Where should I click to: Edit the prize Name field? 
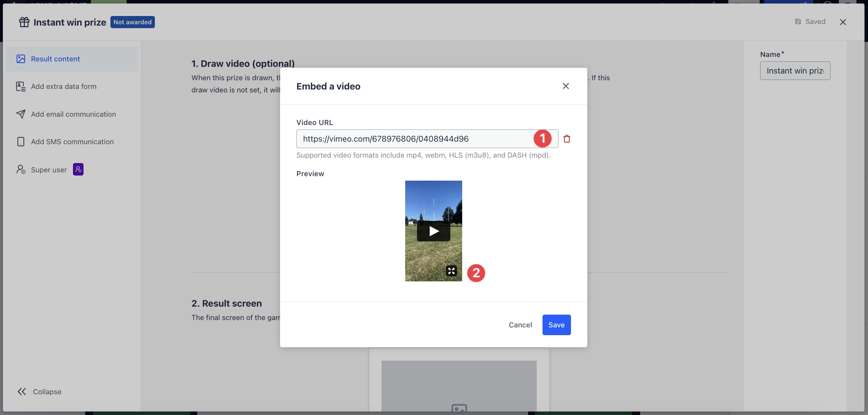point(794,71)
